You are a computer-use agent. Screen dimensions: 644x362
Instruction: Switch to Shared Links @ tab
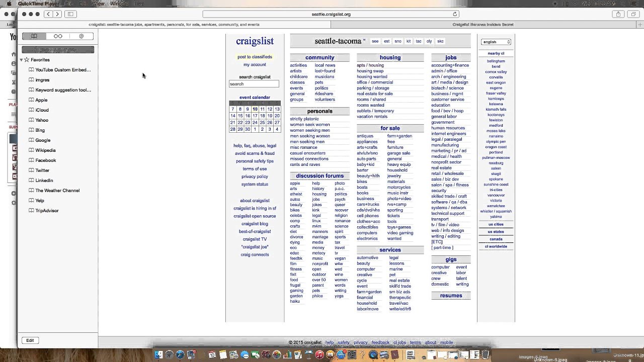[82, 36]
